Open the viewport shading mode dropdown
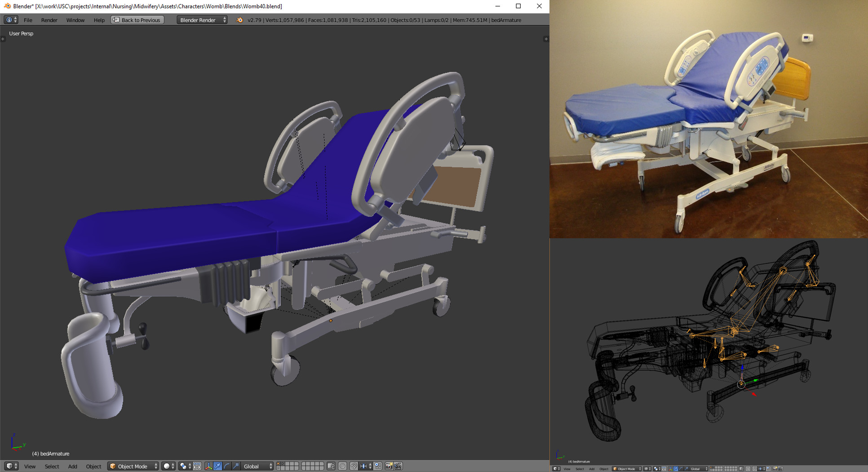This screenshot has height=472, width=868. (168, 466)
